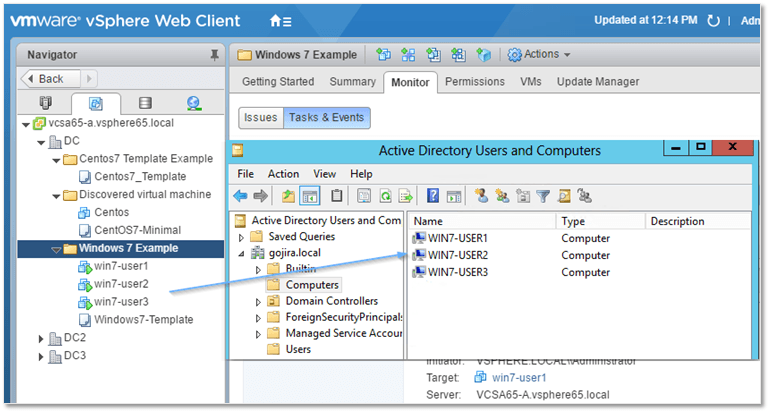The image size is (770, 413).
Task: Open Help icon in Active Directory toolbar
Action: 433,196
